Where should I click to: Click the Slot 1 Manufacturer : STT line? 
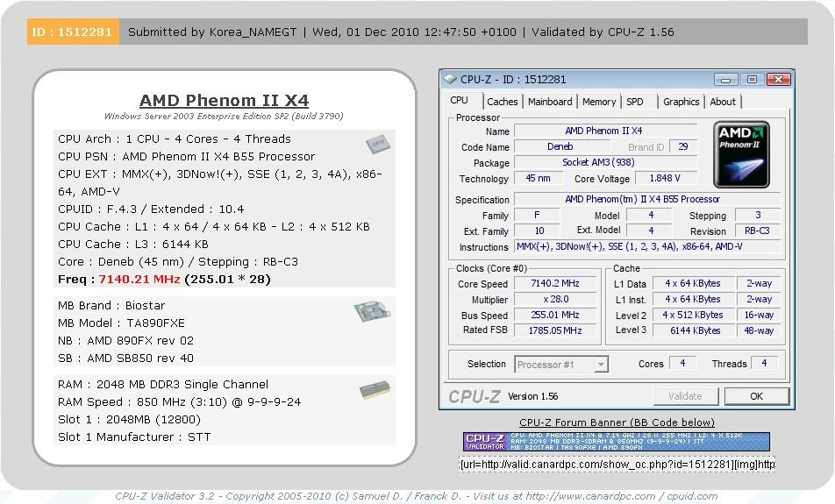tap(134, 437)
